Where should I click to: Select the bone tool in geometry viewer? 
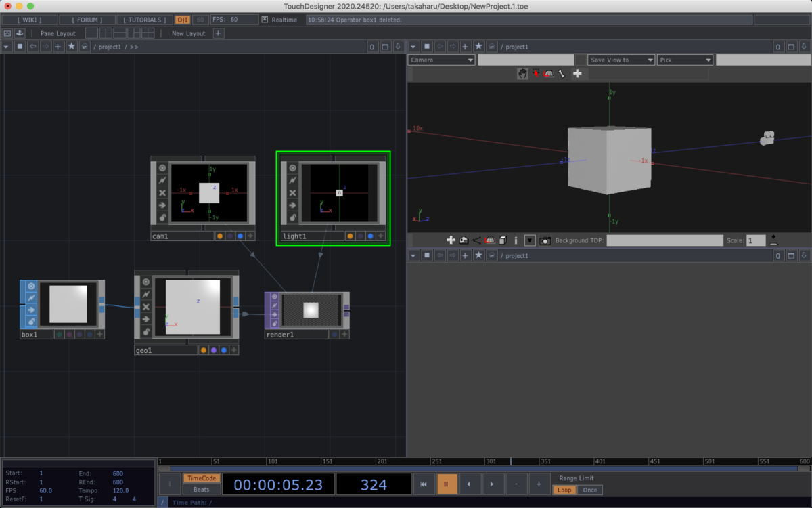(x=562, y=73)
